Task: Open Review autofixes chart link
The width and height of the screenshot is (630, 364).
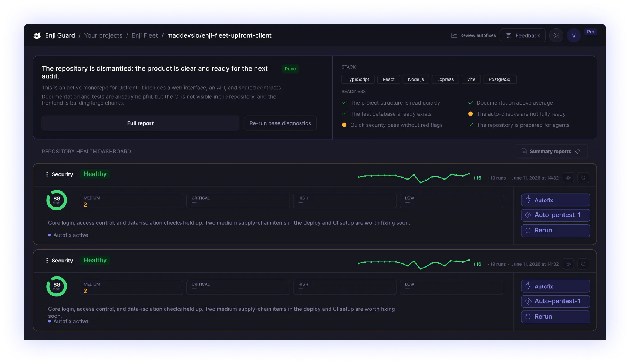Action: coord(474,35)
